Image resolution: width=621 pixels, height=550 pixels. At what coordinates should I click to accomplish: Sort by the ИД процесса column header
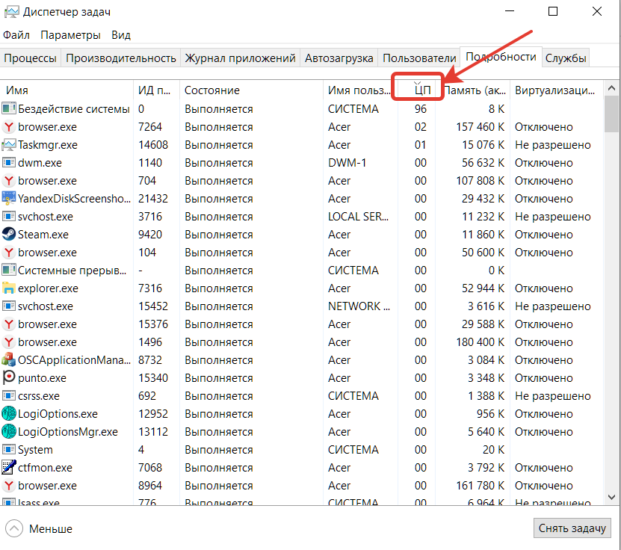click(156, 90)
